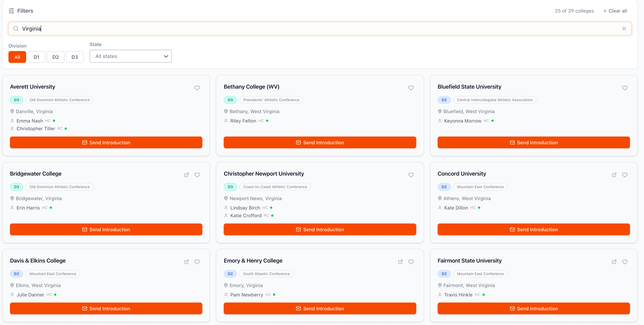The width and height of the screenshot is (644, 325).
Task: Send Introduction to Emory & Henry College
Action: pos(320,308)
